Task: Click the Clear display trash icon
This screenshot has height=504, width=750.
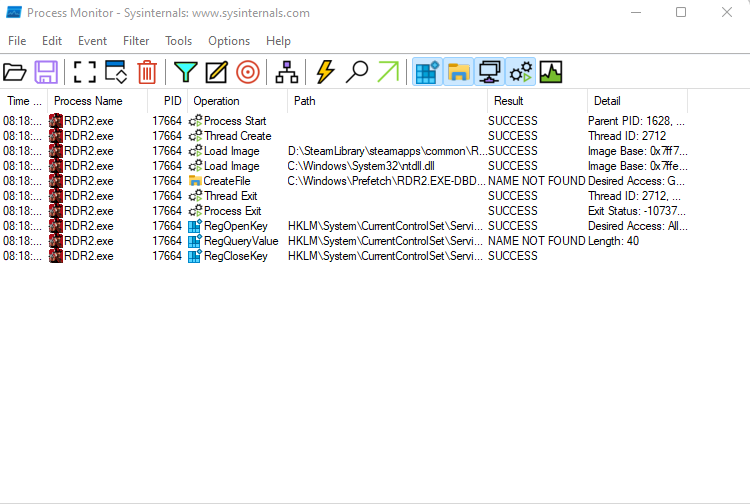Action: tap(147, 72)
